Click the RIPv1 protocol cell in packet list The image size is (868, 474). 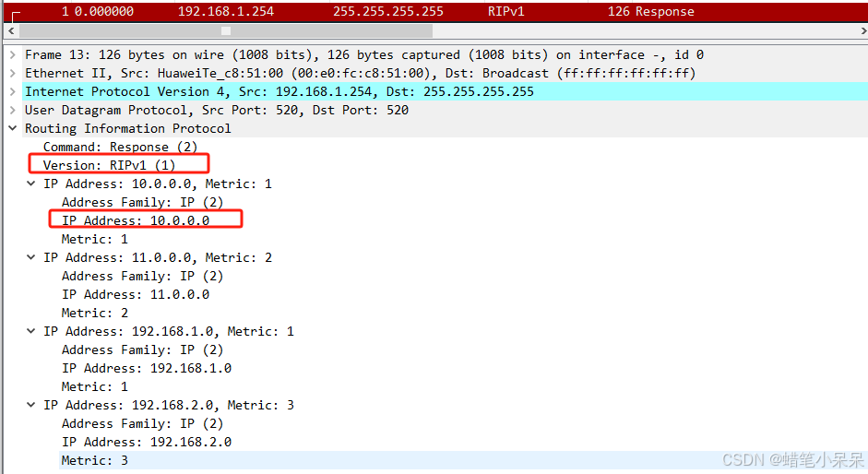pos(506,12)
